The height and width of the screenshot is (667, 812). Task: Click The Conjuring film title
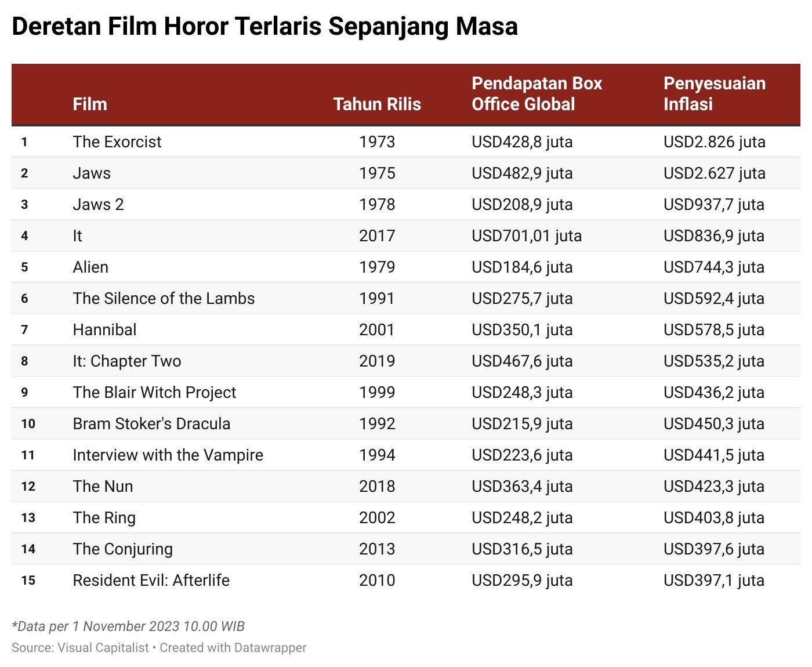coord(122,549)
